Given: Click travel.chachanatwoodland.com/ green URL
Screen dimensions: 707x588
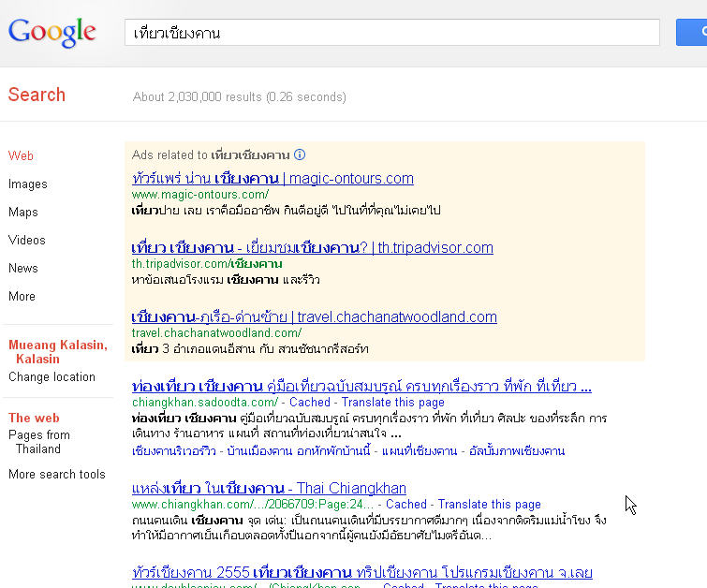Looking at the screenshot, I should (x=216, y=332).
